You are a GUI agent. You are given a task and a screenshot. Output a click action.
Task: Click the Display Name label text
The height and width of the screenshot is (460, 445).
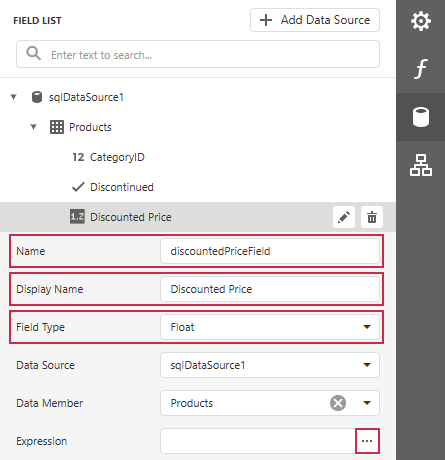pos(50,289)
